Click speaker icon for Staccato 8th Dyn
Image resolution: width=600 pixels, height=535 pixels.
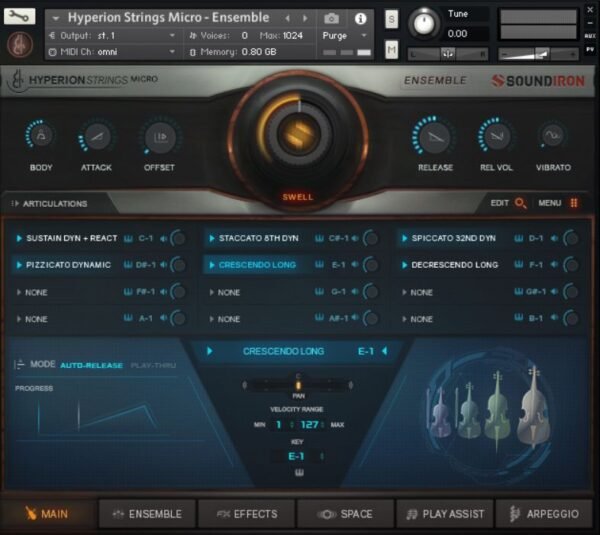click(355, 238)
